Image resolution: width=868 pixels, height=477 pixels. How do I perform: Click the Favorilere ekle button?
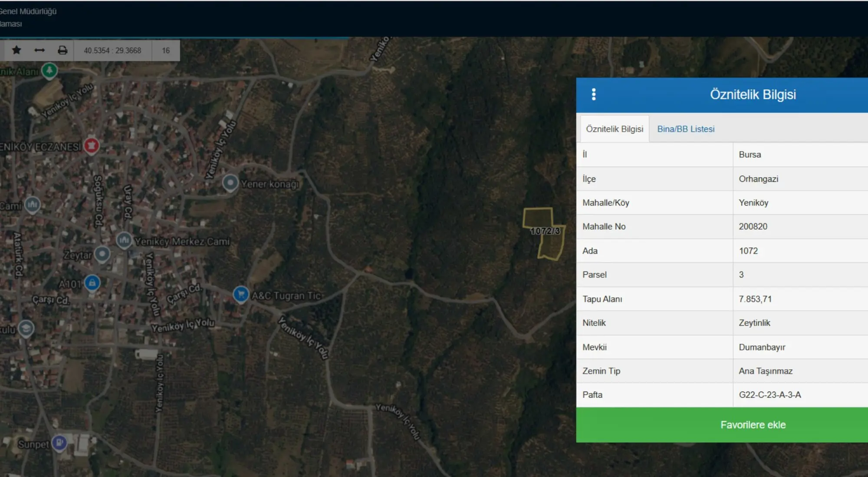(x=753, y=425)
